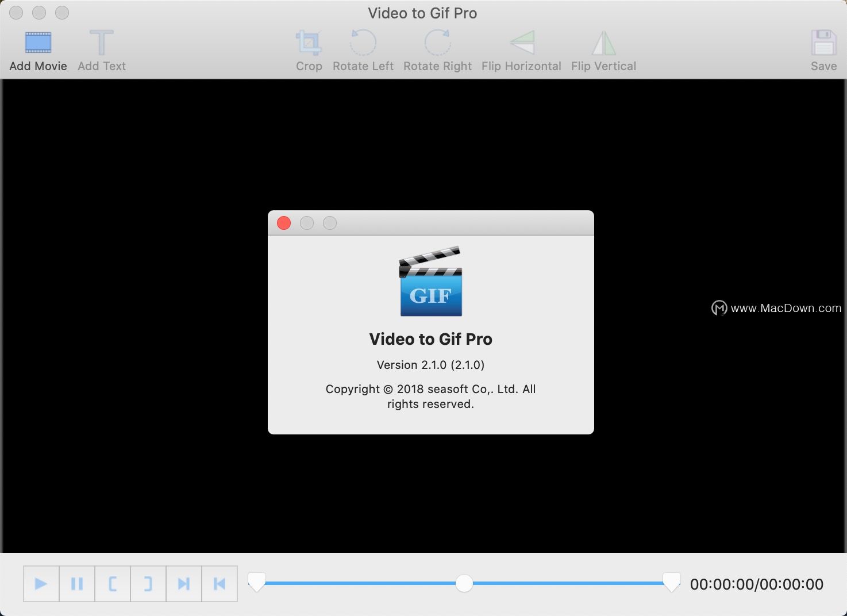
Task: Click the 00:00:00 timecode display
Action: [757, 584]
